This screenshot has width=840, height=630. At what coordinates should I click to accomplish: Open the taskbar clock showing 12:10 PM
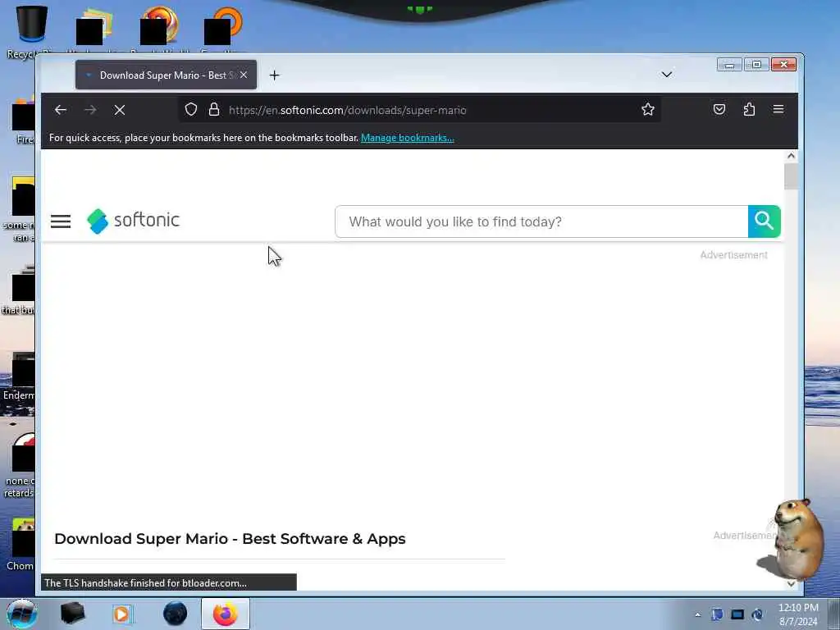[x=798, y=614]
